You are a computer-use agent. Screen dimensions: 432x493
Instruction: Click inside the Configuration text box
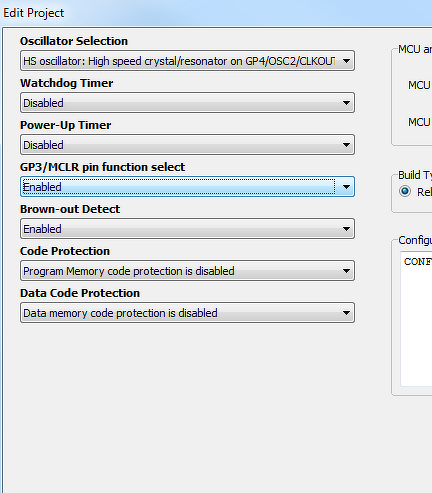point(416,318)
